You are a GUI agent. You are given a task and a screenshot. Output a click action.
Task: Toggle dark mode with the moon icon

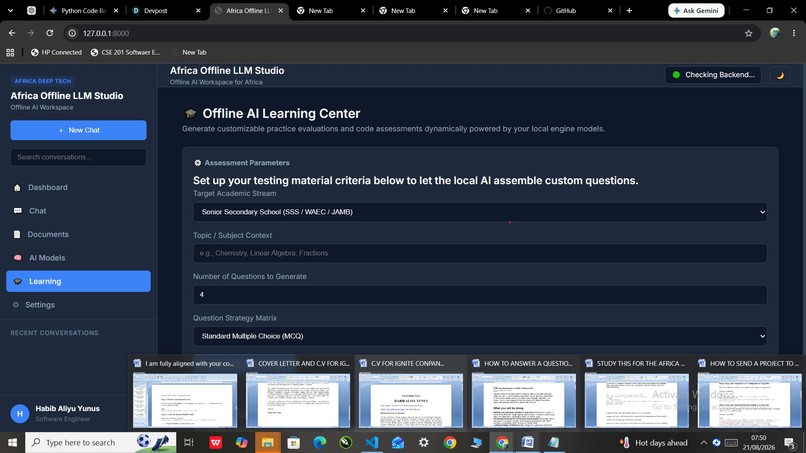tap(780, 75)
